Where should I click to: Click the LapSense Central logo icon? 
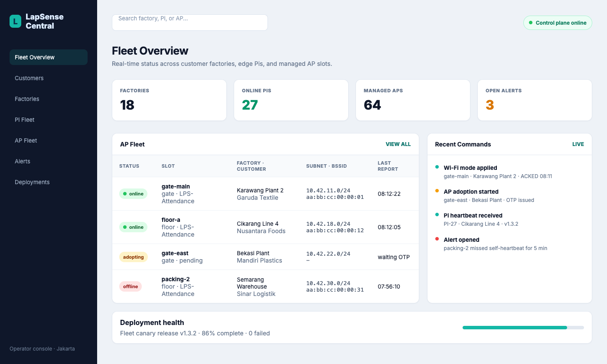[x=15, y=21]
